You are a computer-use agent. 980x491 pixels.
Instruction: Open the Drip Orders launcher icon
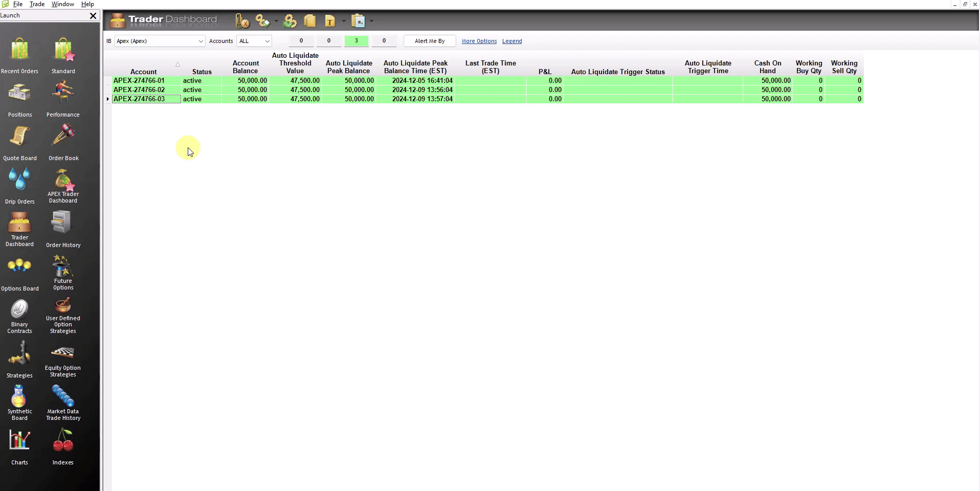pyautogui.click(x=19, y=180)
